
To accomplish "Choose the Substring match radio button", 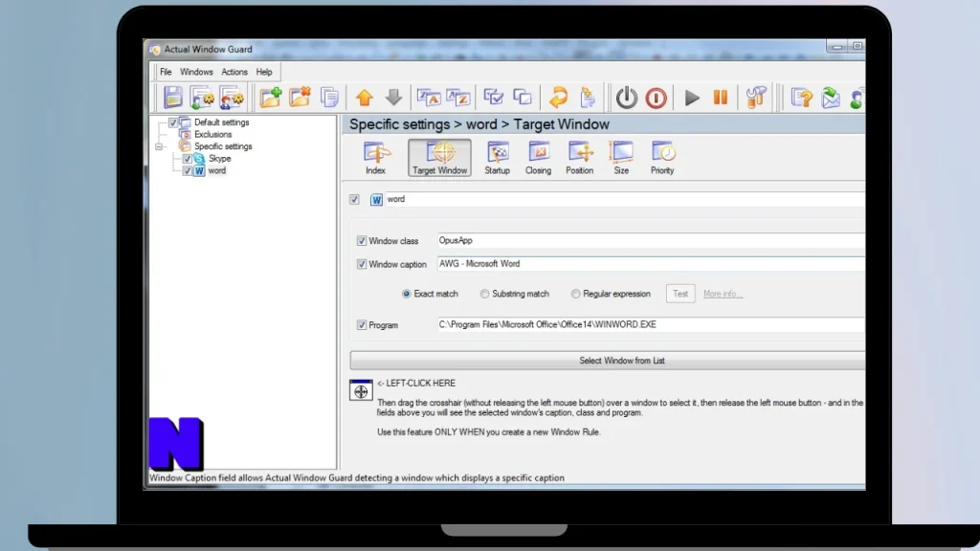I will (484, 294).
